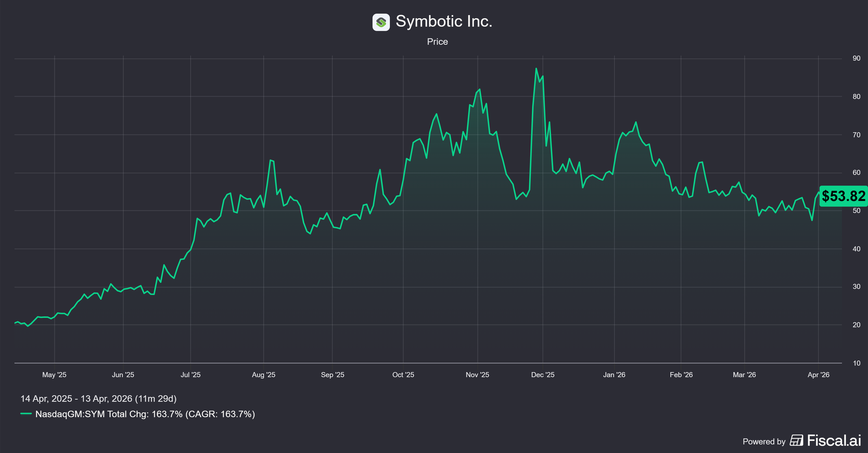
Task: Click the date range "14 Apr, 2025 - 13 Apr, 2026"
Action: (x=76, y=399)
